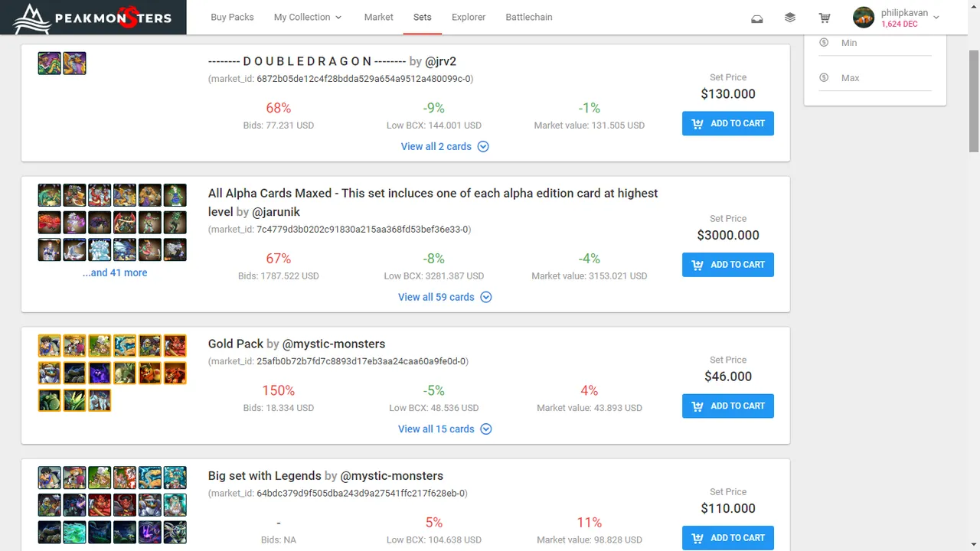Open the Market tab
This screenshot has height=551, width=980.
pos(378,17)
